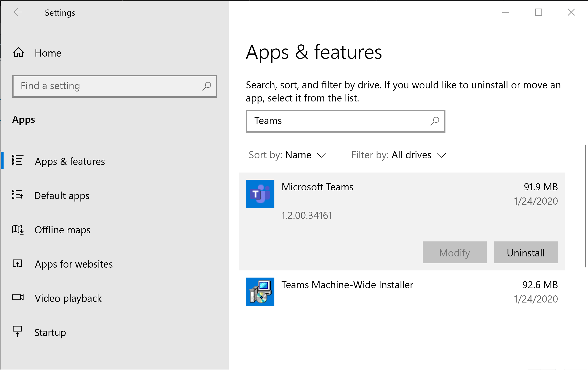The image size is (588, 370).
Task: Modify the Microsoft Teams installation
Action: [455, 252]
